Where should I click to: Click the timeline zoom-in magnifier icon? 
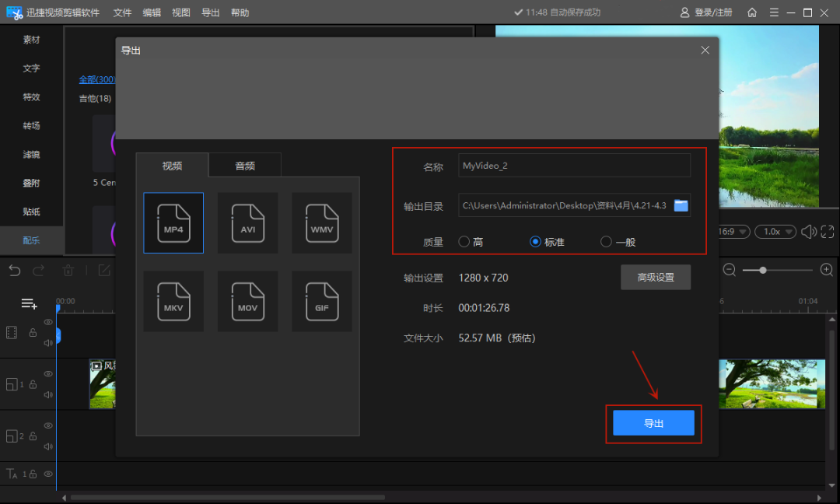(x=827, y=270)
